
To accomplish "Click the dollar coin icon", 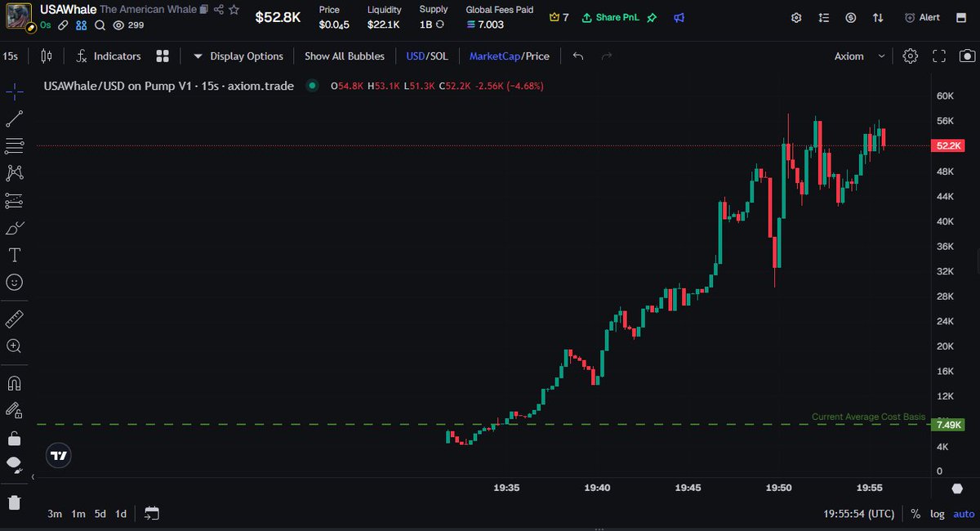I will (x=851, y=17).
